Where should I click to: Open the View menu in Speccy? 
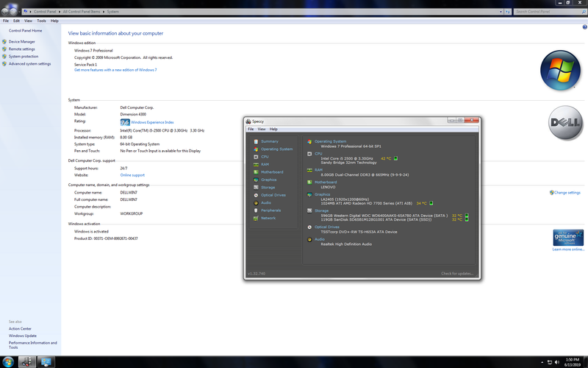pos(262,130)
